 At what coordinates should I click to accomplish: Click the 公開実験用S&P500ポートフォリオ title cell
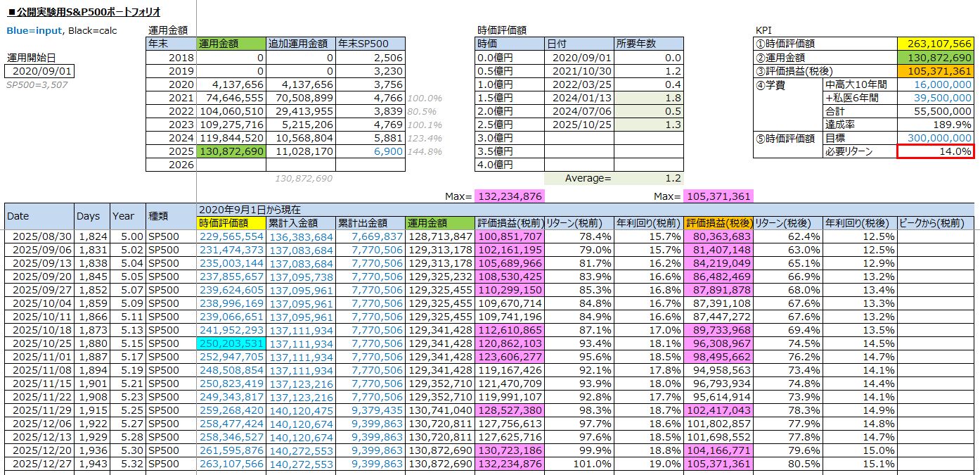pyautogui.click(x=84, y=12)
